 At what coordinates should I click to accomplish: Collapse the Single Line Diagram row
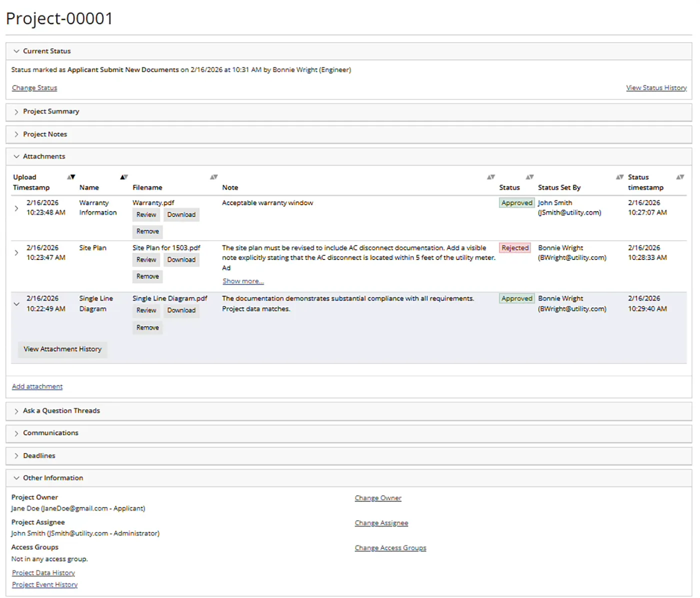click(16, 304)
